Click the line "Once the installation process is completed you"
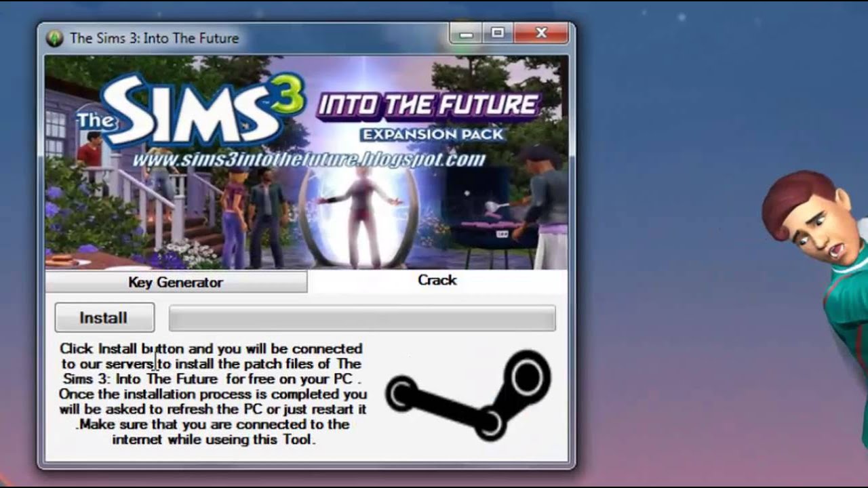The width and height of the screenshot is (868, 488). [x=213, y=394]
